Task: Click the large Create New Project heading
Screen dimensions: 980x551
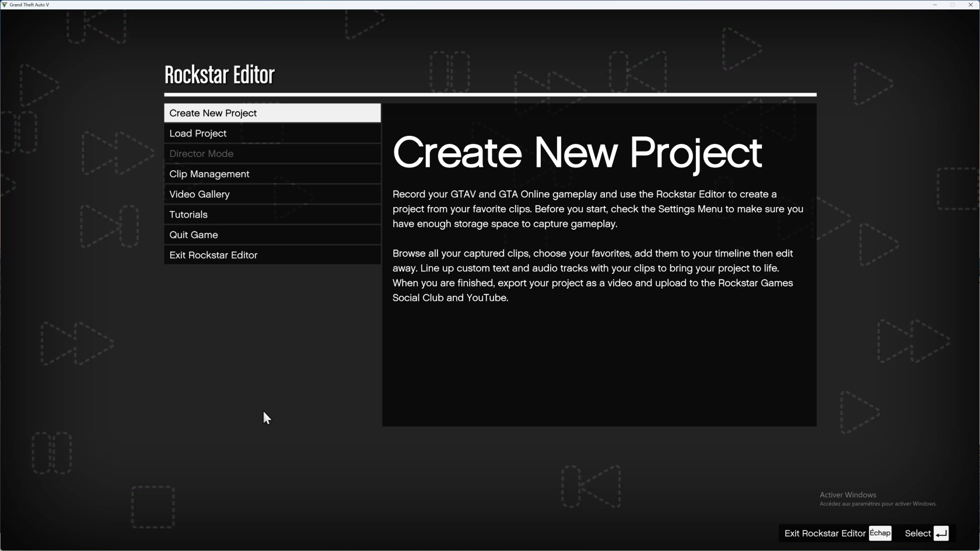Action: coord(577,153)
